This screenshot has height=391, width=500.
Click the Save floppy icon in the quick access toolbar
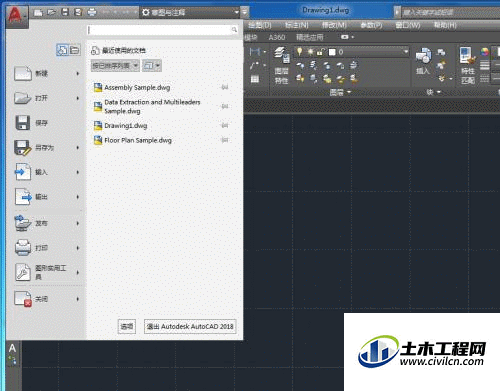[65, 12]
